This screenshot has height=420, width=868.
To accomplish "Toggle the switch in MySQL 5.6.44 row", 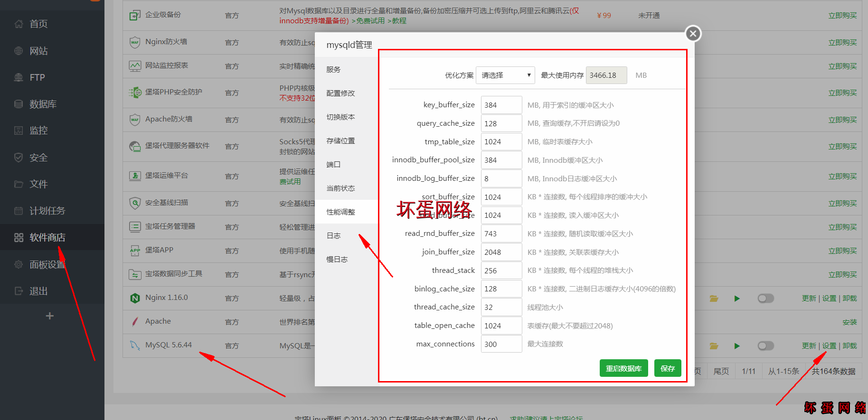I will (x=766, y=345).
